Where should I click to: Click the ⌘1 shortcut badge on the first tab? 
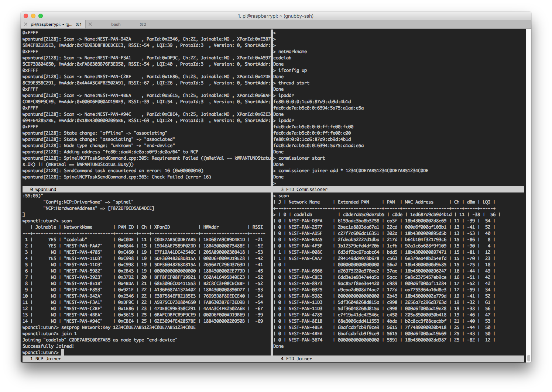79,24
